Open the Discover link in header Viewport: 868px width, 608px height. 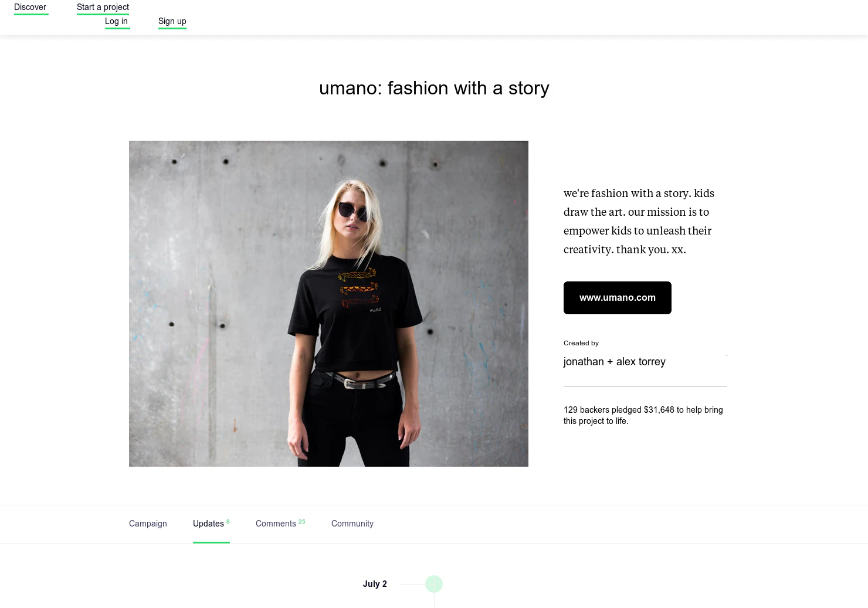[x=30, y=8]
